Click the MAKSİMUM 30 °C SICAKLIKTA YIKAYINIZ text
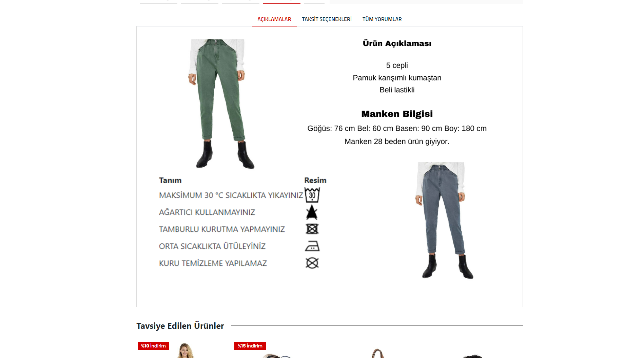 (x=231, y=195)
